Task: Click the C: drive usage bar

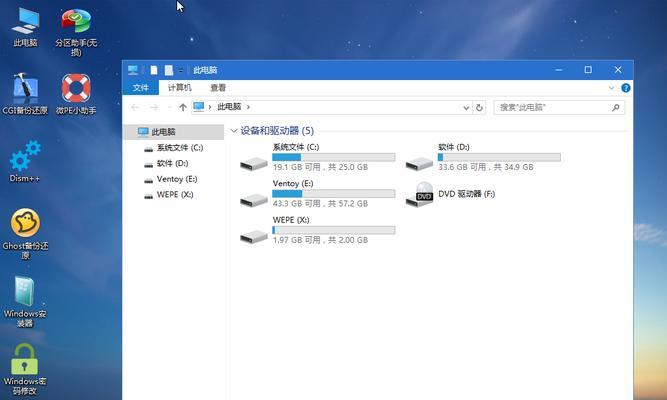Action: (x=334, y=157)
